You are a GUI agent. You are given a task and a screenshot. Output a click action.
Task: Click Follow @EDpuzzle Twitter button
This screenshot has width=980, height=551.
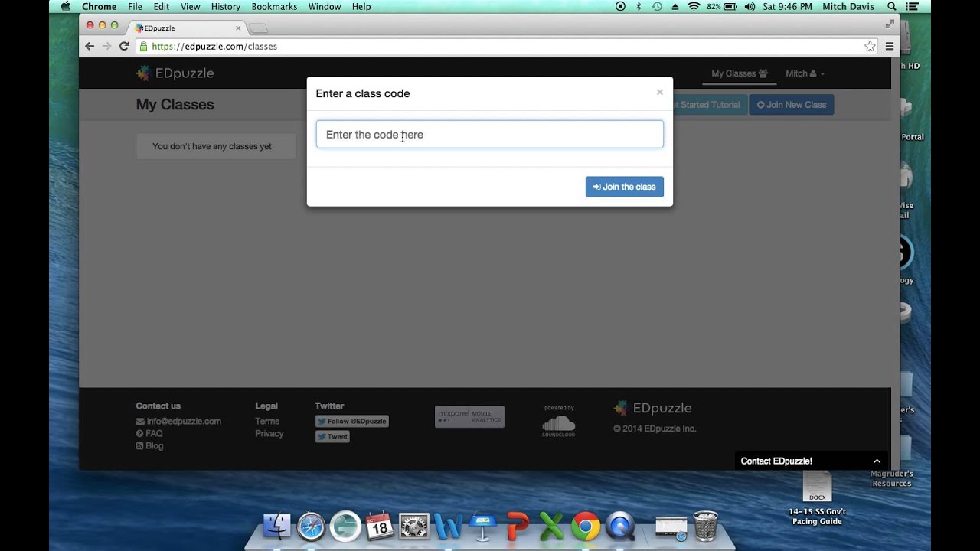(352, 421)
